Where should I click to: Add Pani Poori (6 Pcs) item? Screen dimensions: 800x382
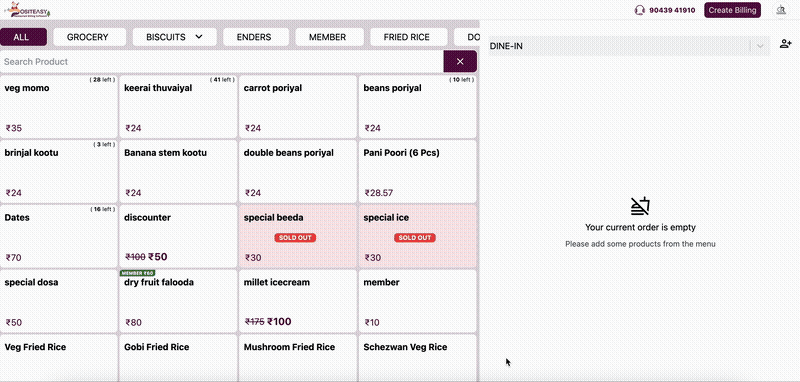(x=418, y=171)
